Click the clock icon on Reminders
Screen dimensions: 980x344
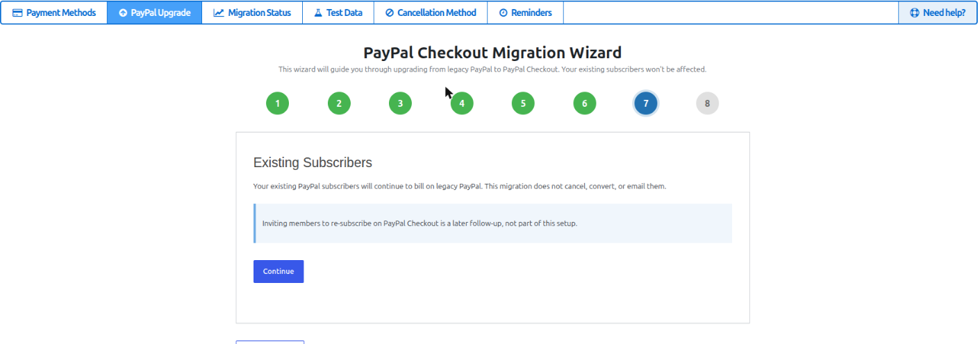504,12
